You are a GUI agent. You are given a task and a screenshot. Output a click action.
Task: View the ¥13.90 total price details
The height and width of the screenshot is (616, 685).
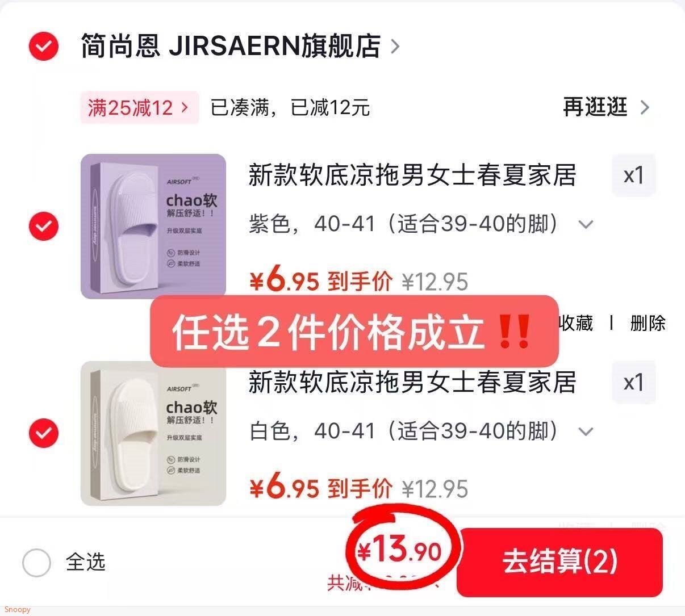click(x=400, y=550)
